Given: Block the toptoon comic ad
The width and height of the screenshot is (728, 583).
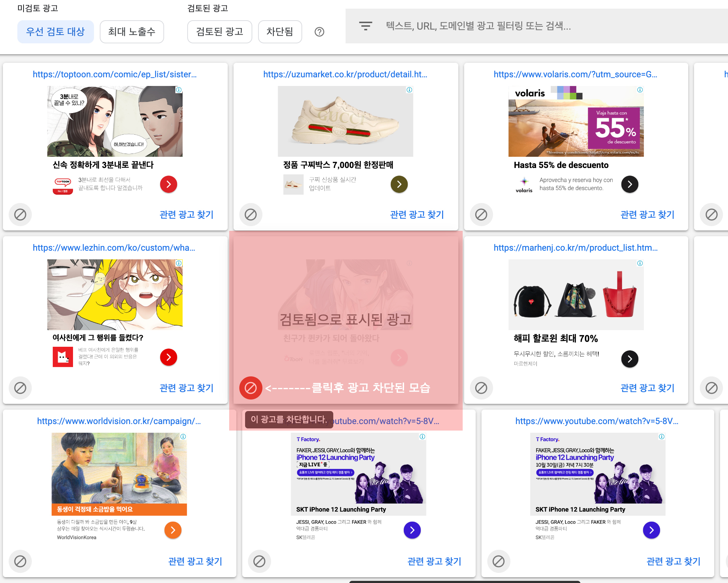Looking at the screenshot, I should [20, 215].
